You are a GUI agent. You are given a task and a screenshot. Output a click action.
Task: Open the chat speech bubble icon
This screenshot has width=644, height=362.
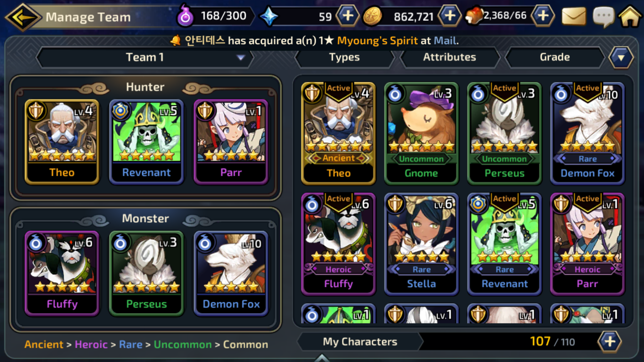(x=603, y=17)
